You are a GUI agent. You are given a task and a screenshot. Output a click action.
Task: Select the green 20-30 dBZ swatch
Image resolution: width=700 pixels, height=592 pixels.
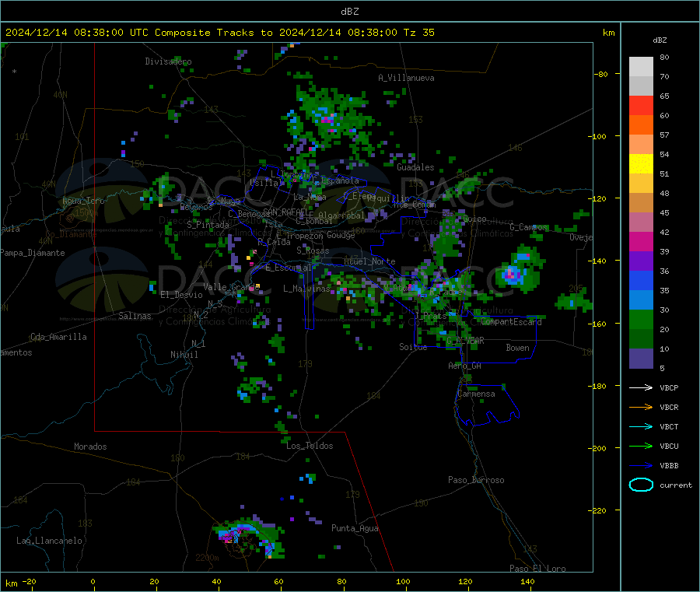[x=641, y=319]
